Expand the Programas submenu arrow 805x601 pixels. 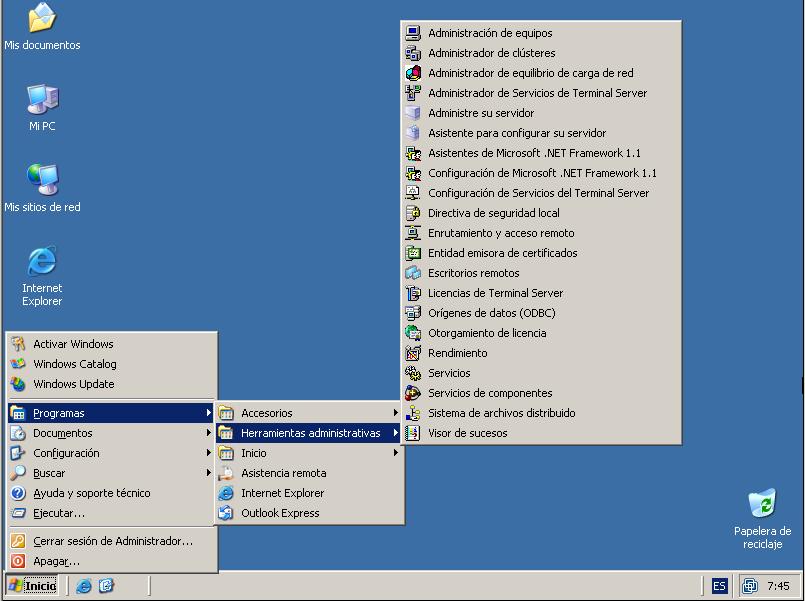pos(208,413)
